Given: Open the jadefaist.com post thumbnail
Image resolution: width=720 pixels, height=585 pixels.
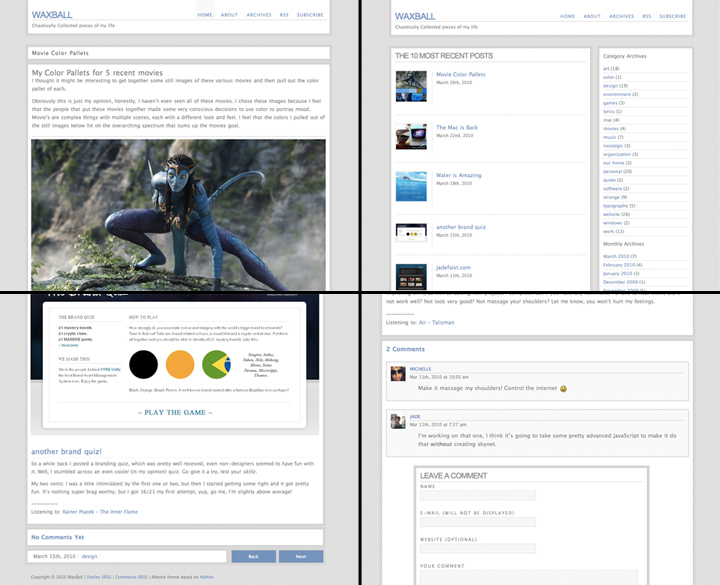Looking at the screenshot, I should pos(411,276).
